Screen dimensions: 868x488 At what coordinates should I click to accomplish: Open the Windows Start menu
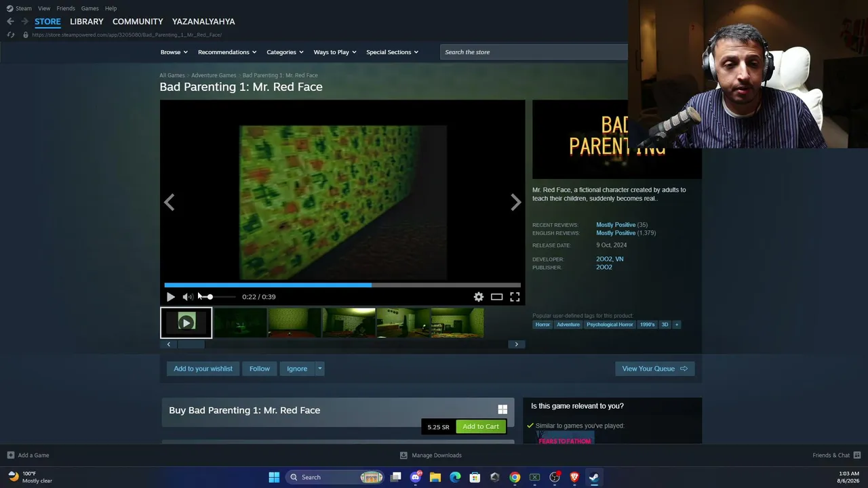[274, 477]
